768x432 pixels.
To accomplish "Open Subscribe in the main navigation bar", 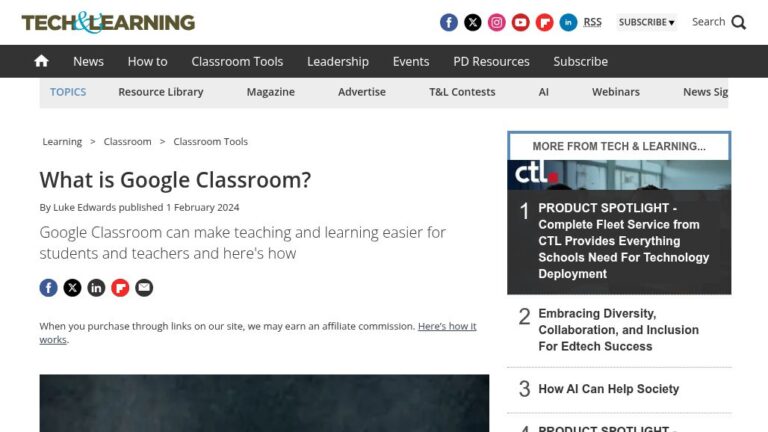I will point(580,61).
